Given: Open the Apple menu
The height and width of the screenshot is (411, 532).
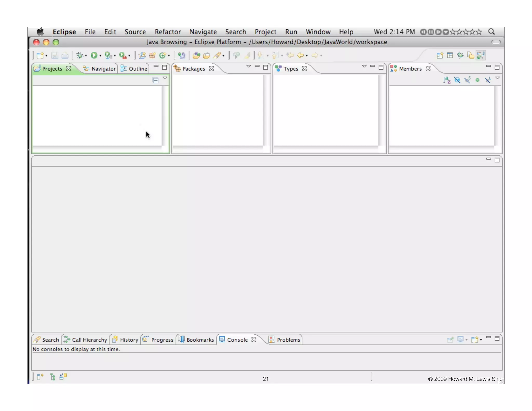Looking at the screenshot, I should point(41,32).
